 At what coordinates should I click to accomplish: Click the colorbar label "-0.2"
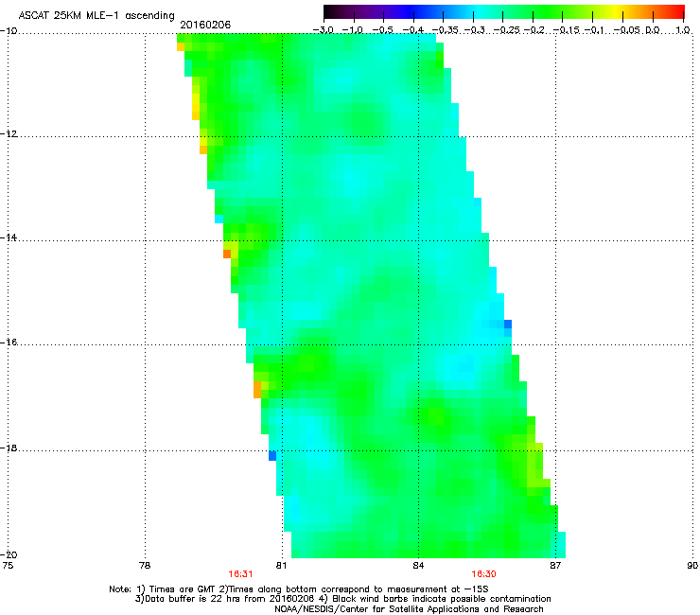pos(534,30)
